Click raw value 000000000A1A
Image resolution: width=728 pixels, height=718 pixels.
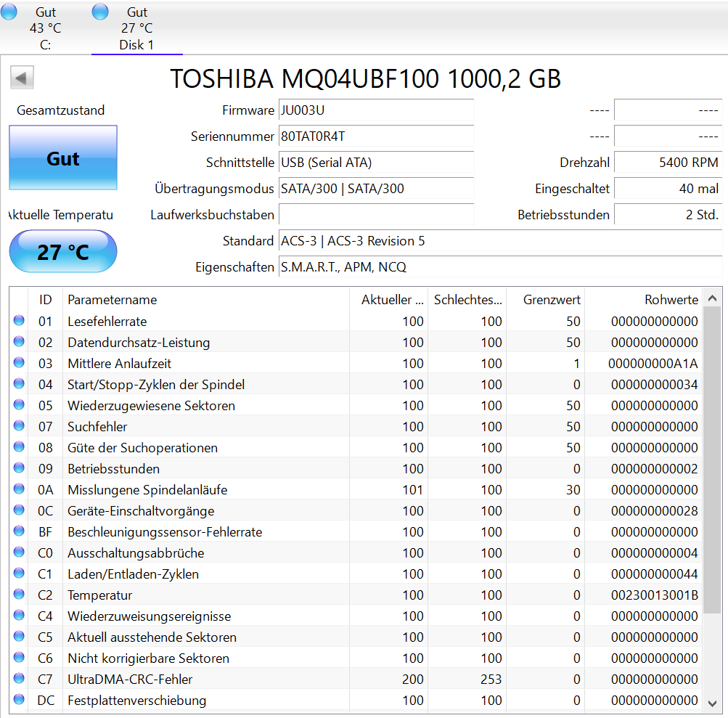point(653,364)
